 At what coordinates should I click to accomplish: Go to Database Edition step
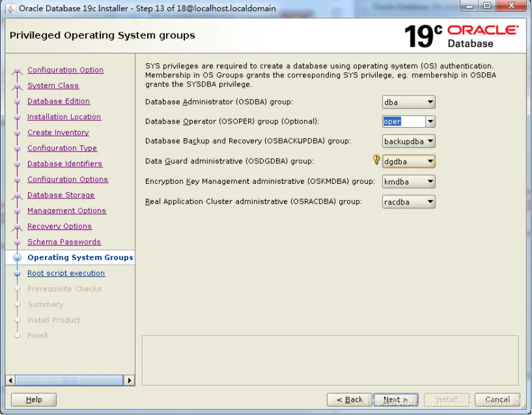(x=59, y=101)
